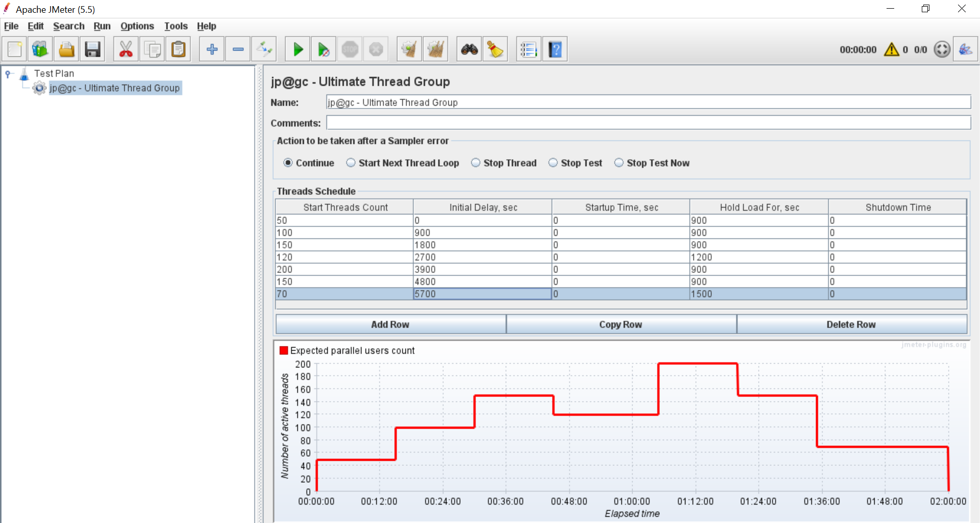Click the remote engines circle icon
Image resolution: width=980 pixels, height=523 pixels.
coord(942,49)
